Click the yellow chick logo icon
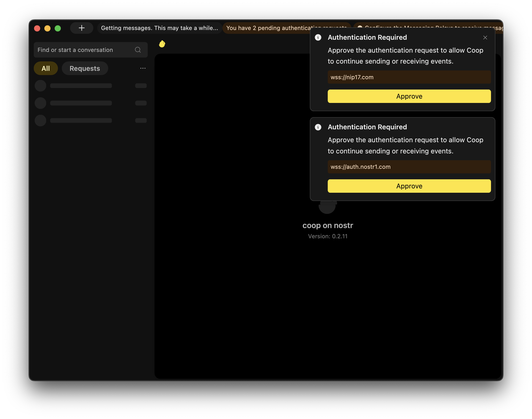Image resolution: width=532 pixels, height=419 pixels. pyautogui.click(x=162, y=44)
